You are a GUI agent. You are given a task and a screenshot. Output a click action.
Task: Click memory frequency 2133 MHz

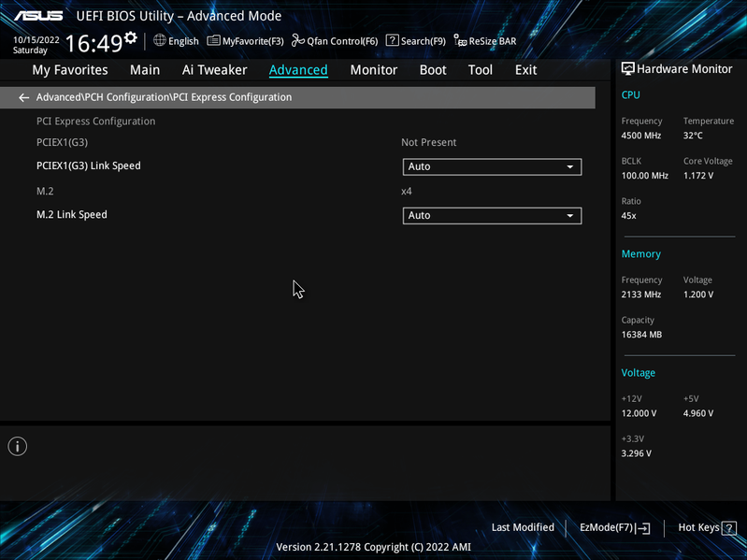tap(640, 294)
